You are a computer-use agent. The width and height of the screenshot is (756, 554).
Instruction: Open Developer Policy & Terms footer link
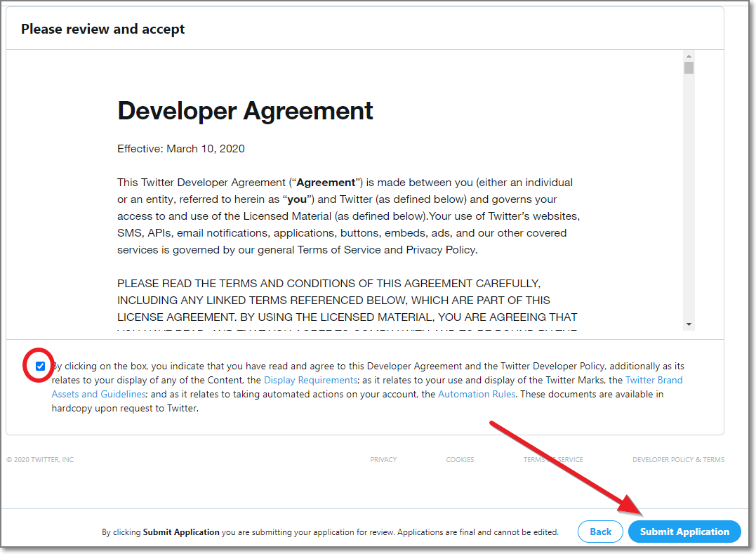click(678, 459)
